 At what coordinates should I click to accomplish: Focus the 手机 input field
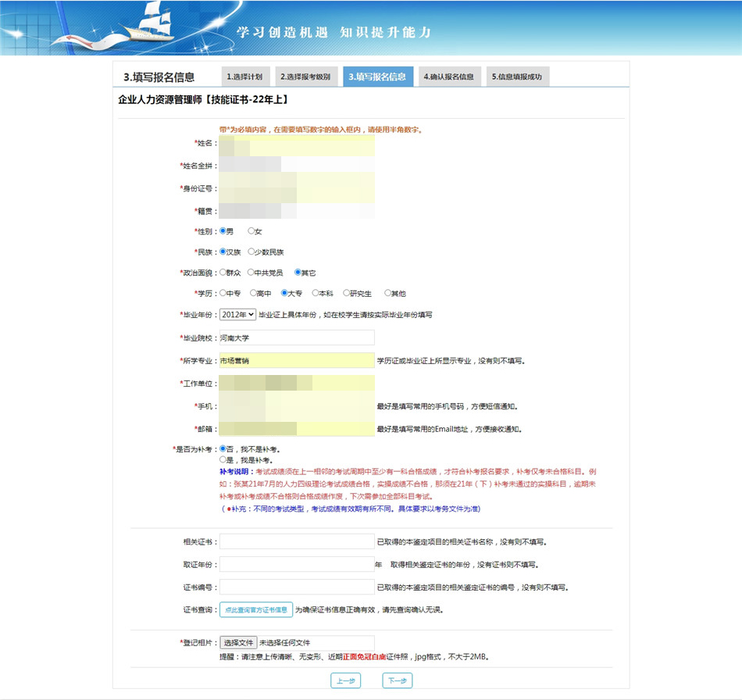[297, 405]
